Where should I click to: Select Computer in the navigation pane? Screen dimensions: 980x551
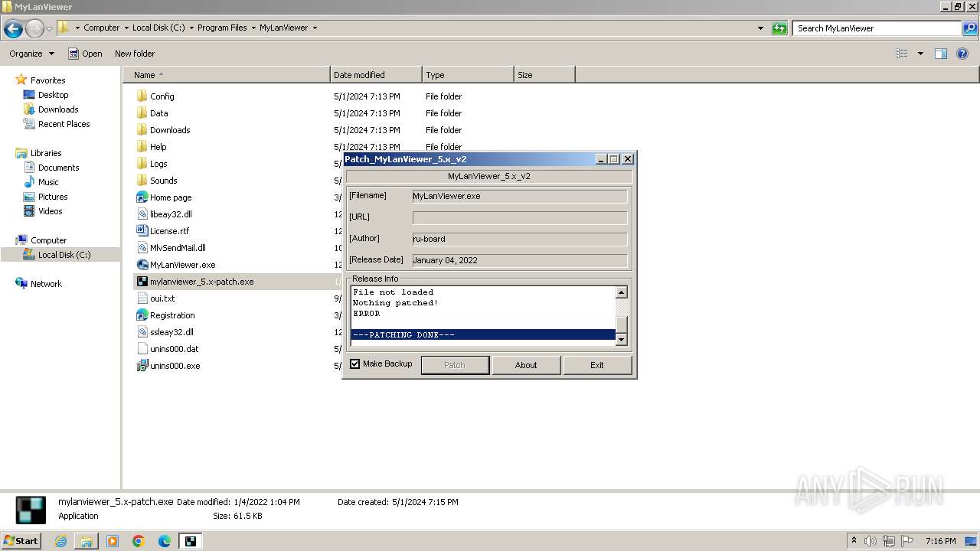click(48, 240)
